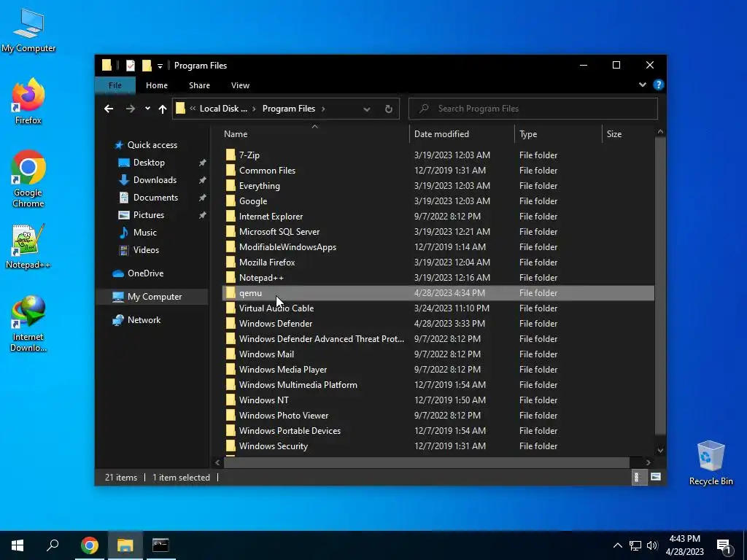Go back with the Back arrow
747x560 pixels.
pyautogui.click(x=109, y=109)
